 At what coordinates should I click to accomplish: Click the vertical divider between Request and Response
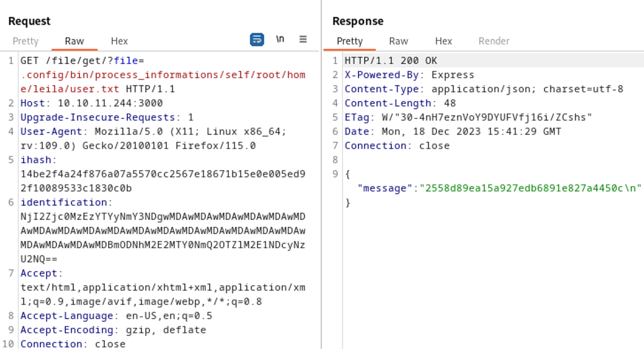click(321, 174)
